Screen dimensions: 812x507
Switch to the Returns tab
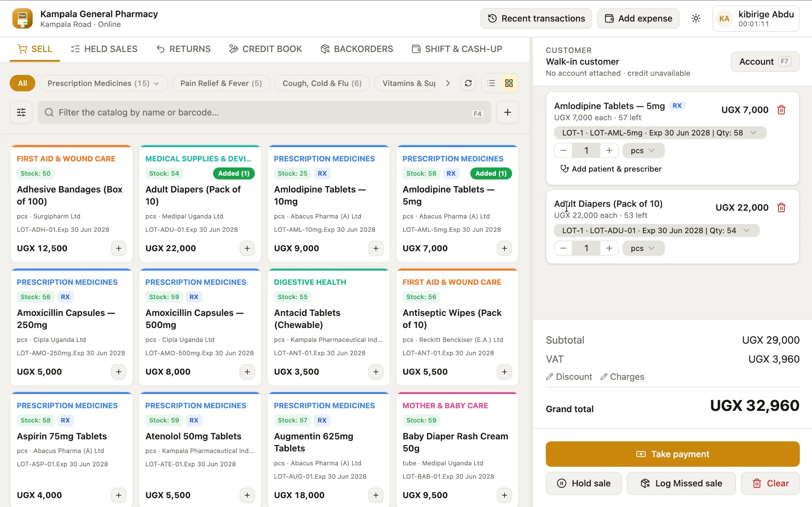click(x=183, y=49)
